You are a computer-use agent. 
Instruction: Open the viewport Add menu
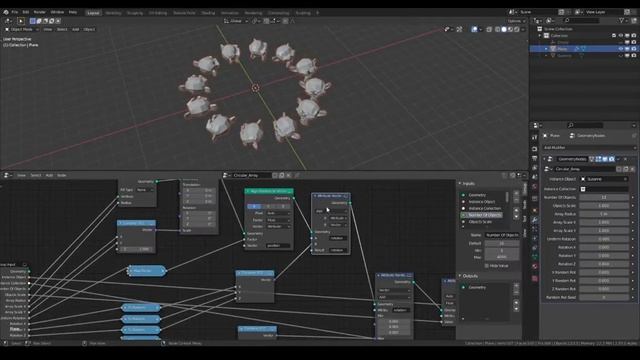76,29
